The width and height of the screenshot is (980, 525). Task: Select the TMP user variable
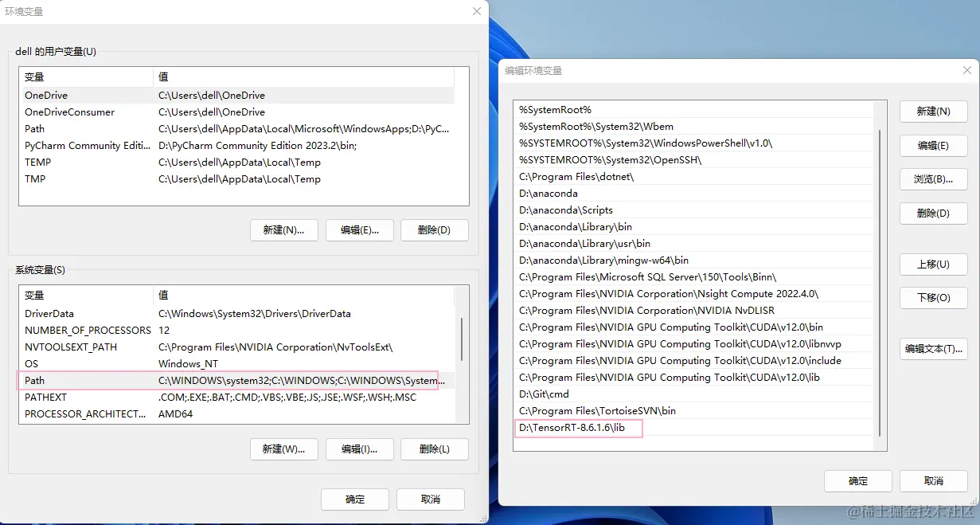click(236, 178)
